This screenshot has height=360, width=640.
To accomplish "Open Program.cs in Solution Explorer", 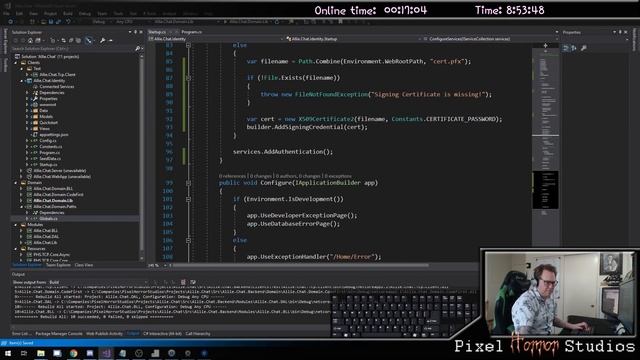I will (50, 153).
